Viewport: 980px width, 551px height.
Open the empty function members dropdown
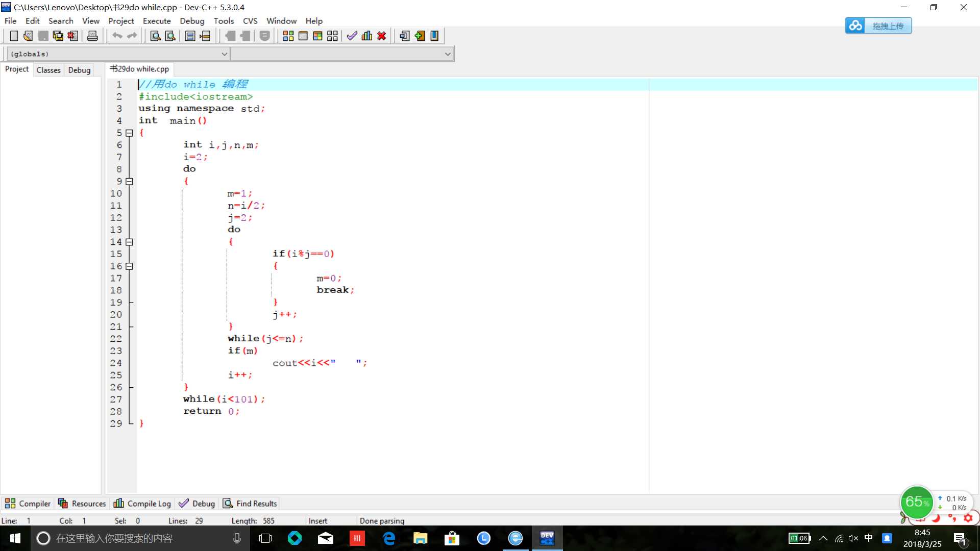(342, 54)
